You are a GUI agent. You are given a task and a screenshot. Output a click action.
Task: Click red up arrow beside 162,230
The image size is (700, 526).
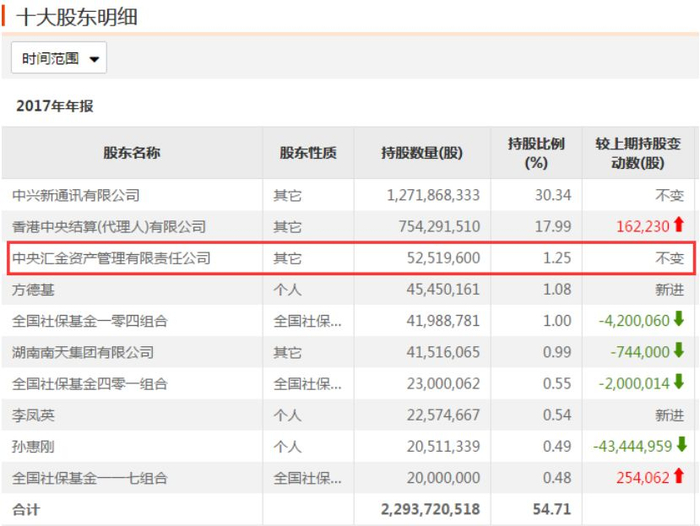[679, 225]
